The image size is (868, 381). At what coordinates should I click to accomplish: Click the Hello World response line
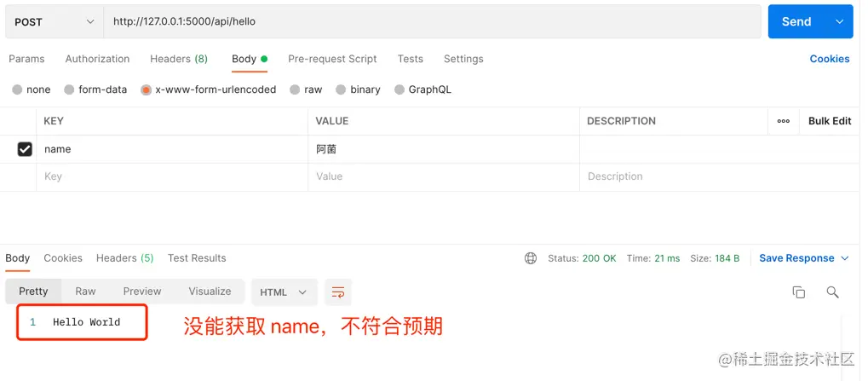pos(86,321)
